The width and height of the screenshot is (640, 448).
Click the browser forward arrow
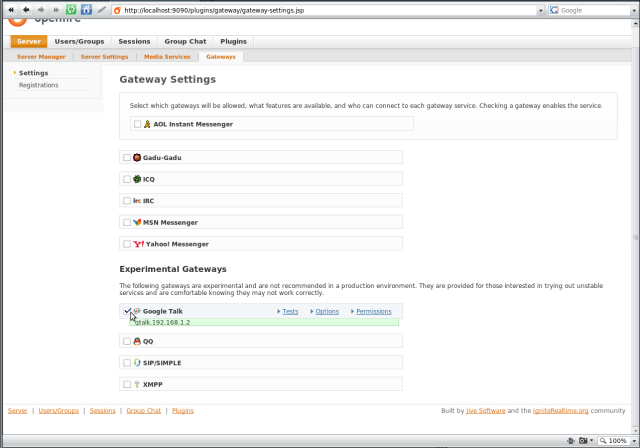41,10
